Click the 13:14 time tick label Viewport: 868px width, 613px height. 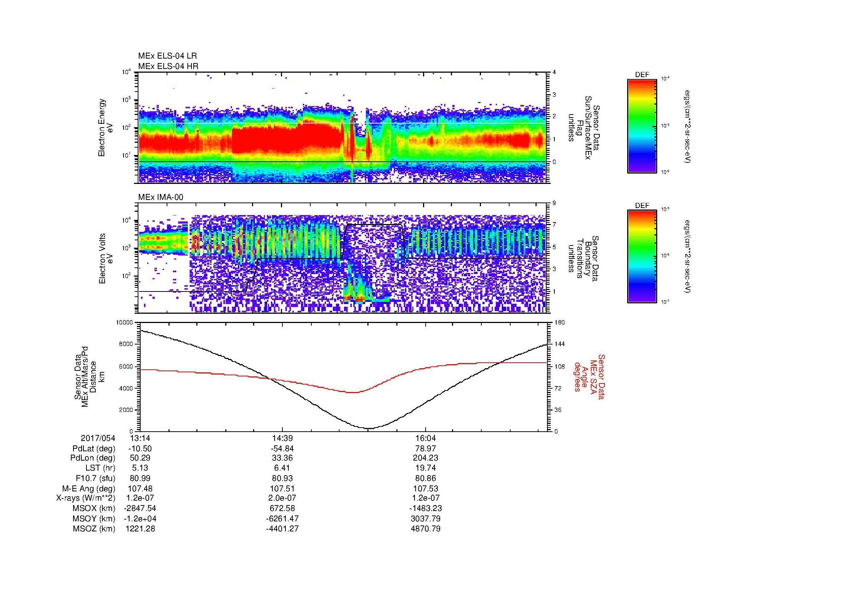pos(140,438)
